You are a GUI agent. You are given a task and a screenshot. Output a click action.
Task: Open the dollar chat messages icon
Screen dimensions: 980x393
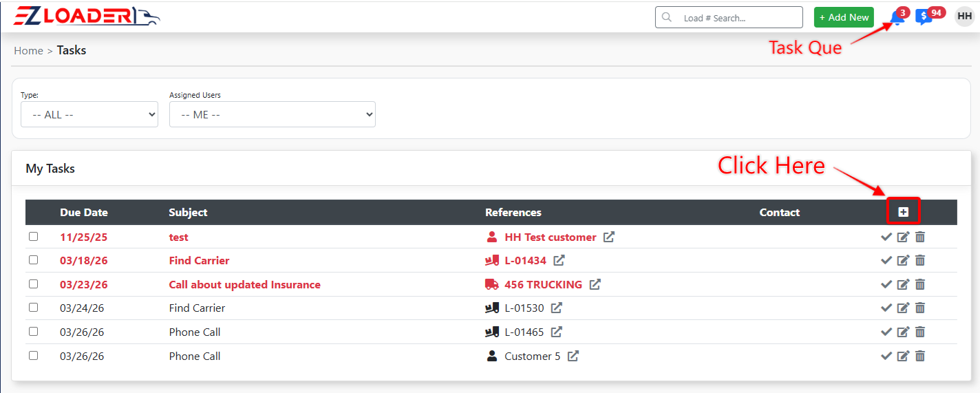(924, 18)
